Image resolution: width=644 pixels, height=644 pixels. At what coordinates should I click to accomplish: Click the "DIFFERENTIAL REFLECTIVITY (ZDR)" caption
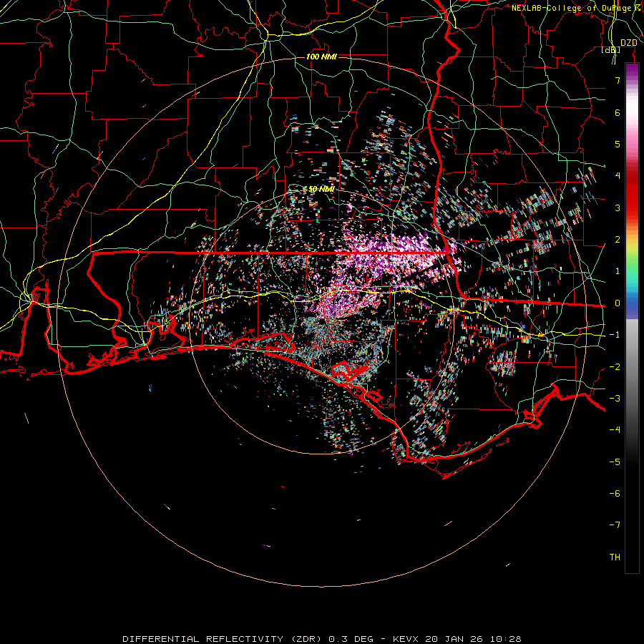pos(224,639)
